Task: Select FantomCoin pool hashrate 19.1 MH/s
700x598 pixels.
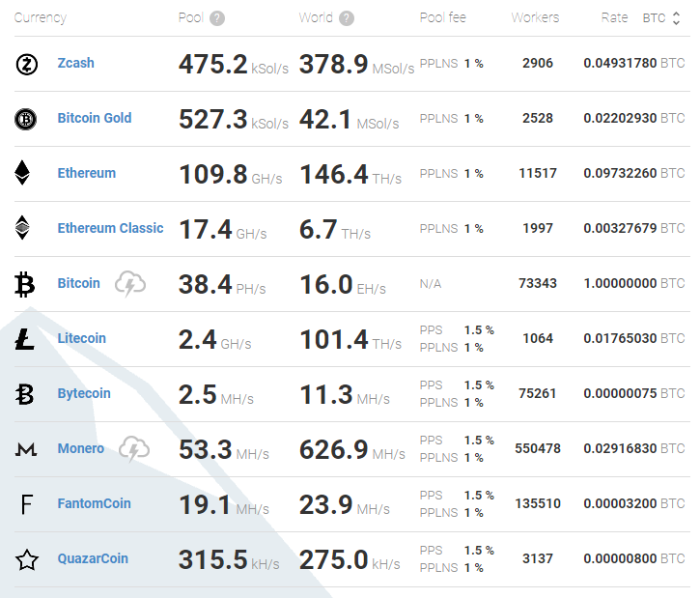Action: pyautogui.click(x=224, y=504)
